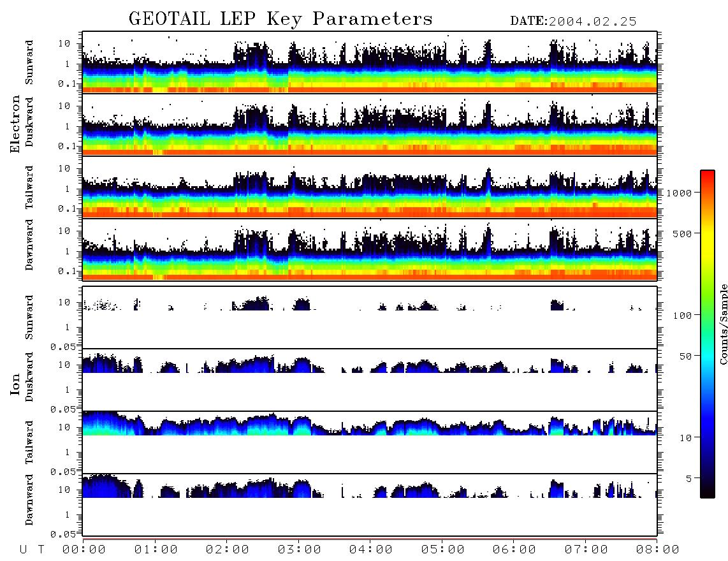
Task: Click the '5' colorbar tick value
Action: click(689, 478)
